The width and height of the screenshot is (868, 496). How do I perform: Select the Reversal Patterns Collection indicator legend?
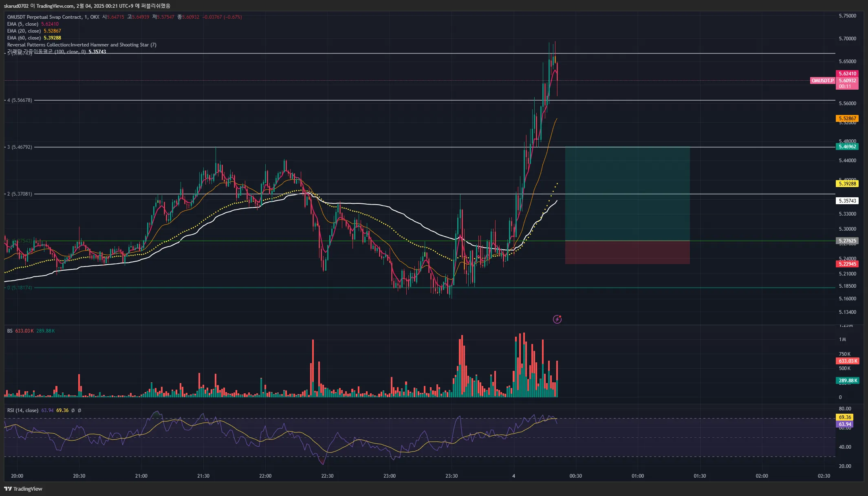[82, 45]
